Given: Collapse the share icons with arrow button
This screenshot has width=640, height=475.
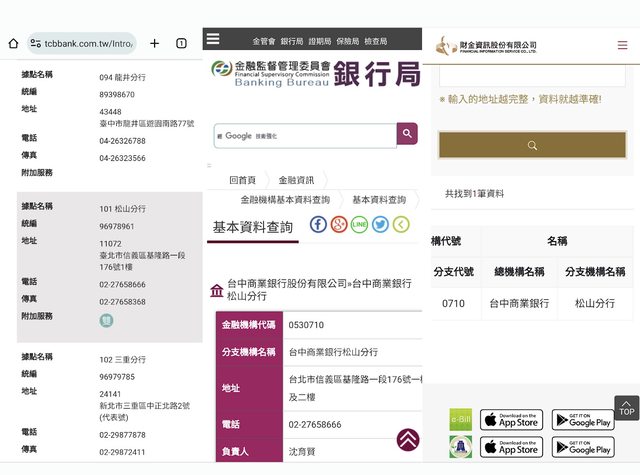Looking at the screenshot, I should pos(401,224).
